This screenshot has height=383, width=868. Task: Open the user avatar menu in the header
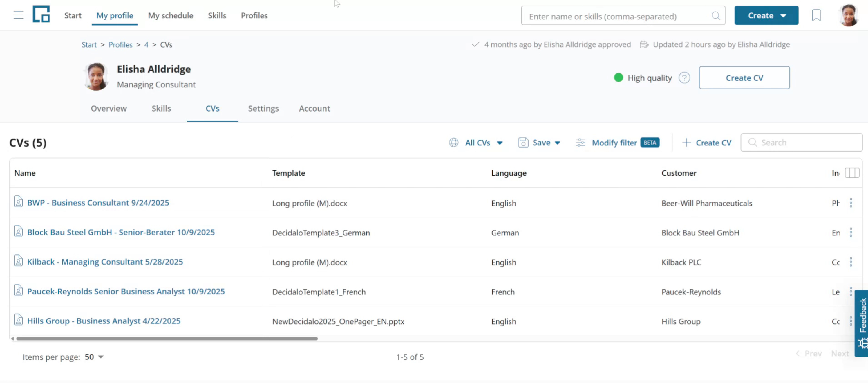click(849, 15)
